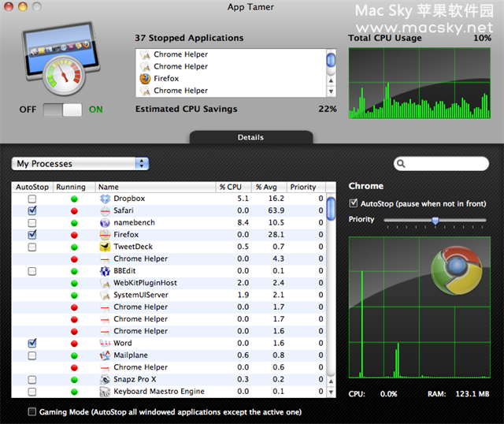This screenshot has width=504, height=424.
Task: Click red stopped dot for Firefox row
Action: tap(74, 235)
